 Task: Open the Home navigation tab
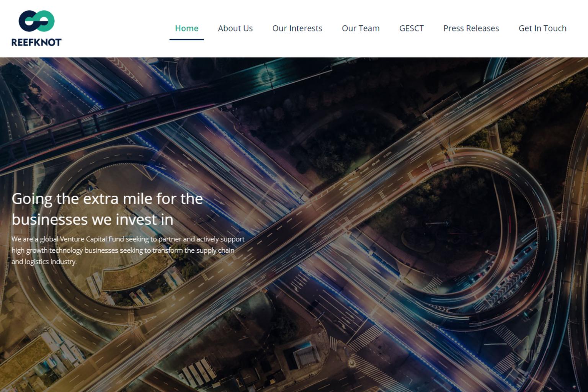point(186,28)
